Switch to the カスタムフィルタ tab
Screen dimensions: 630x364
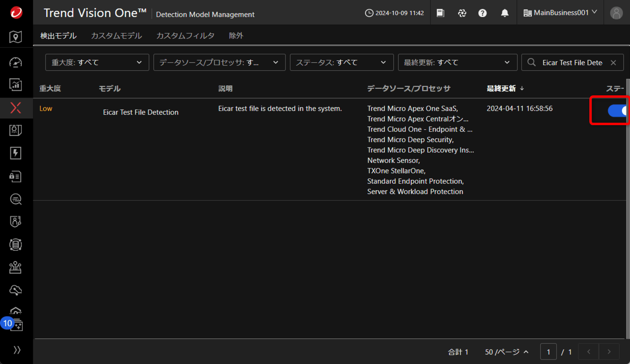[x=185, y=36]
